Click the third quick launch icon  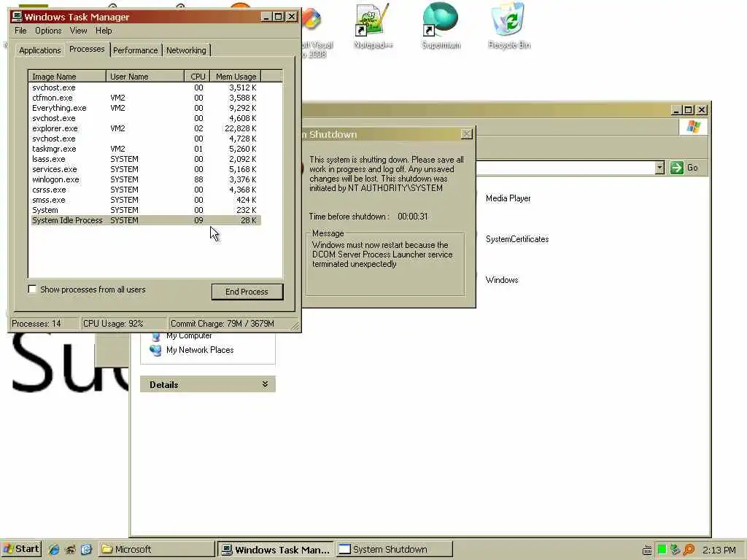[86, 550]
